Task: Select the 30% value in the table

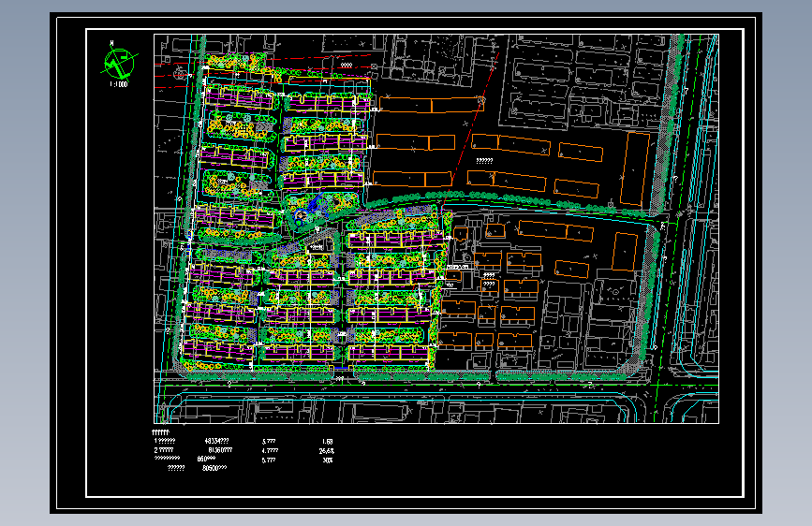Action: click(x=327, y=460)
